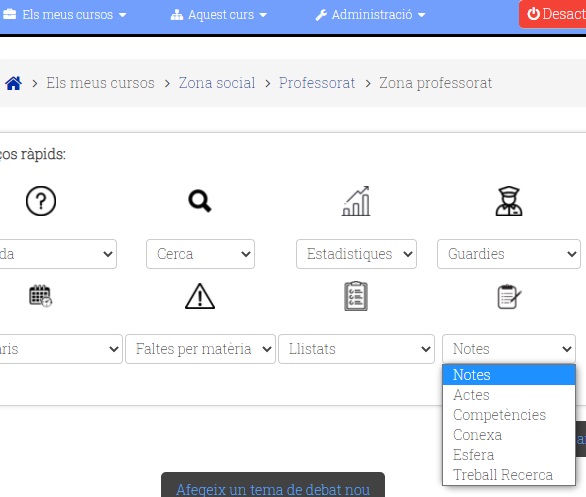Screen dimensions: 586x497
Task: Click the guard officer icon
Action: pyautogui.click(x=509, y=201)
